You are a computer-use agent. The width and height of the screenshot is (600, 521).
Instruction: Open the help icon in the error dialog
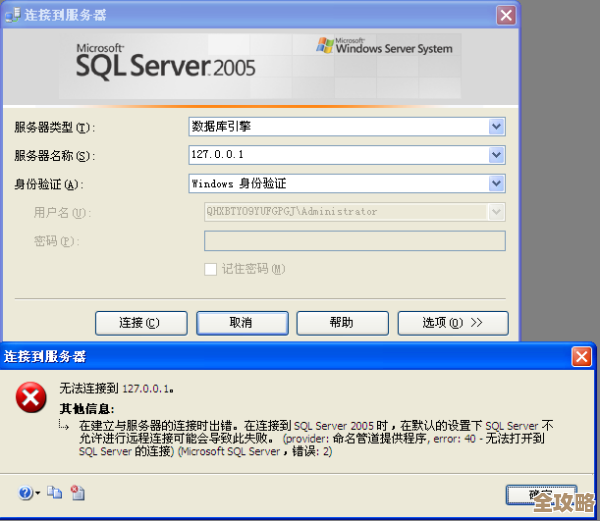[26, 493]
